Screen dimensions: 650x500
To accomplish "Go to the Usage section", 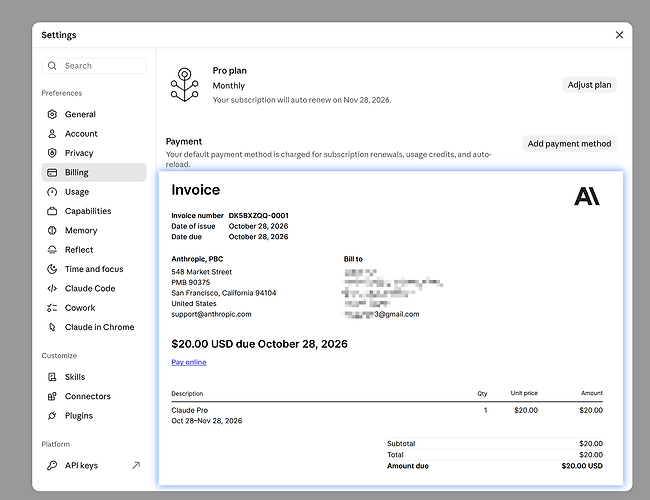I will tap(94, 192).
